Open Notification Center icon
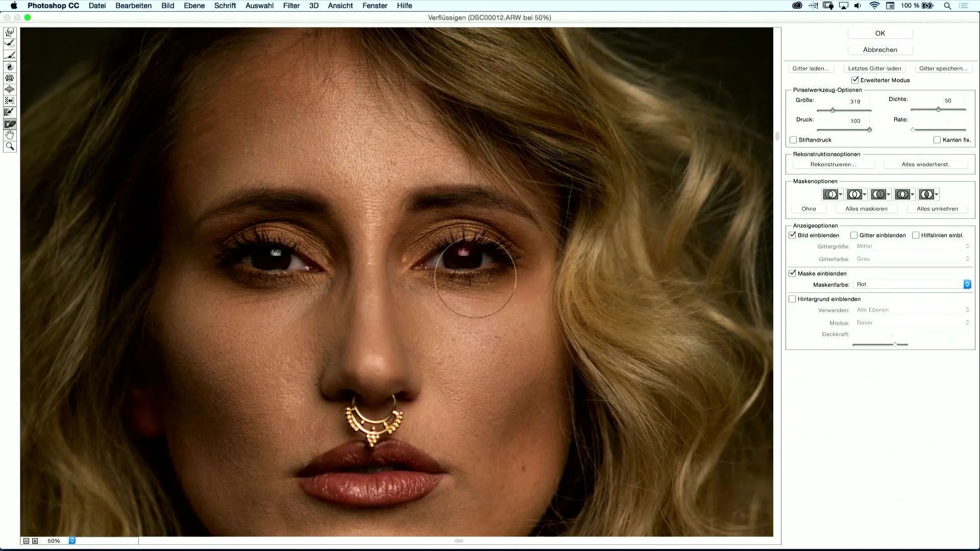 964,6
